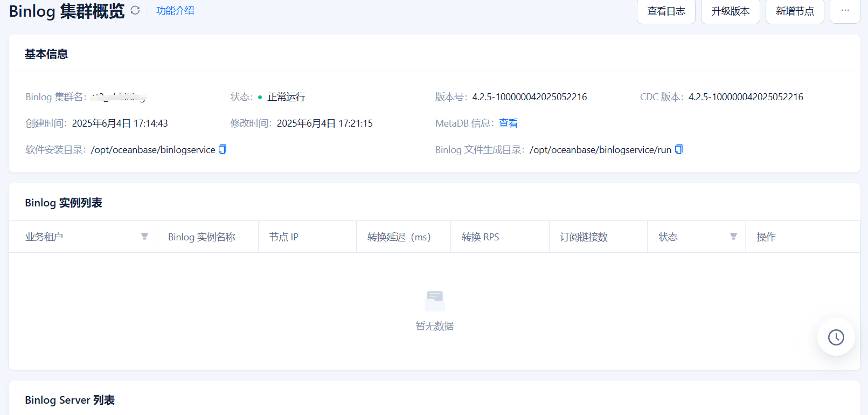Viewport: 868px width, 415px height.
Task: Select the CDC 版本 value
Action: (746, 97)
